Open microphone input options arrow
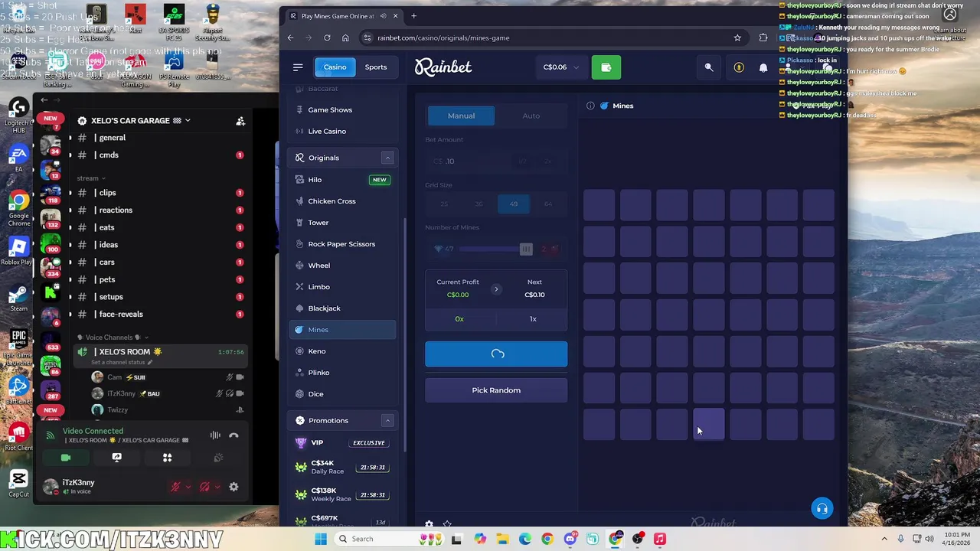 click(188, 487)
